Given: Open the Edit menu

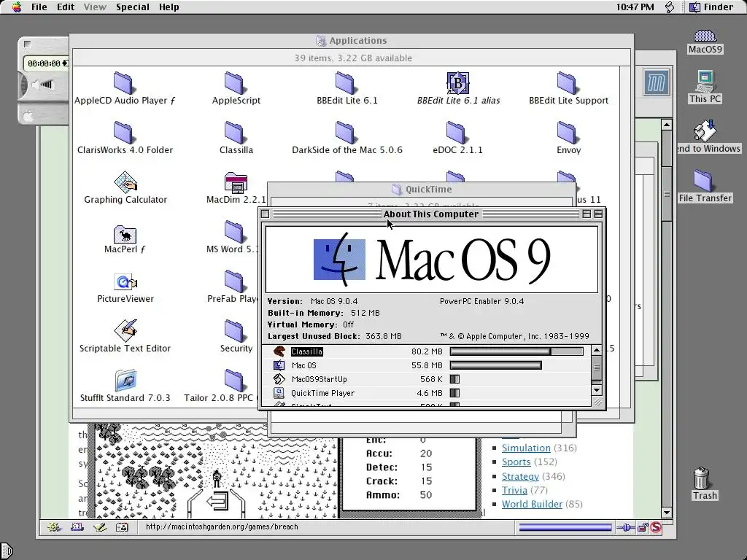Looking at the screenshot, I should tap(65, 7).
